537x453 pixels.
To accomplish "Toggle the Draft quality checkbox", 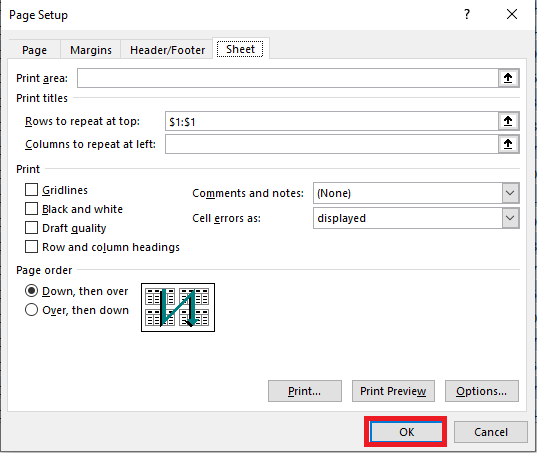I will pyautogui.click(x=32, y=228).
